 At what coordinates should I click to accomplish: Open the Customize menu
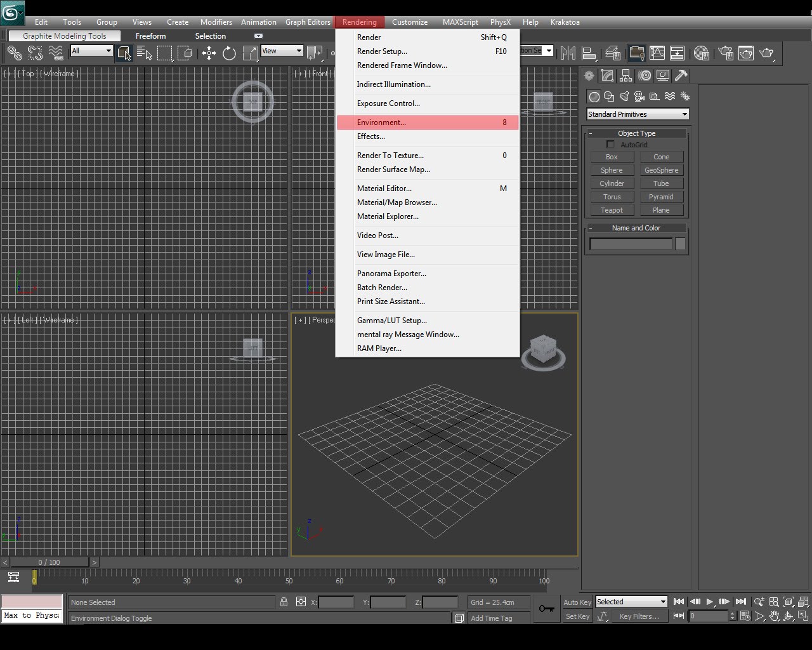[409, 22]
